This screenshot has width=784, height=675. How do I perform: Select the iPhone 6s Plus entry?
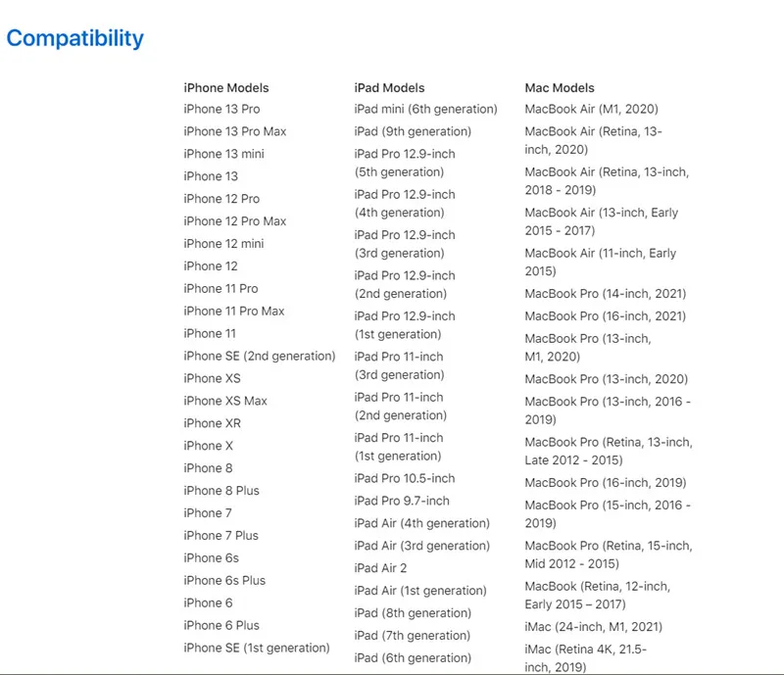coord(224,581)
